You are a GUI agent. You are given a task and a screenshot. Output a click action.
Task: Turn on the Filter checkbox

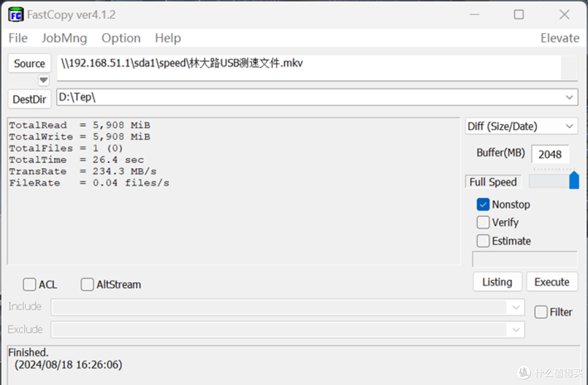541,312
